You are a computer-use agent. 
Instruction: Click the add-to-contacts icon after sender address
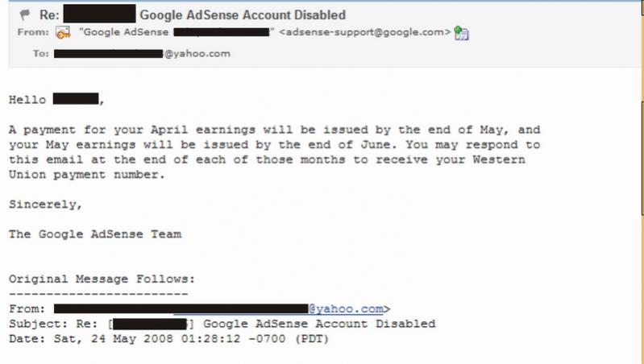(x=461, y=33)
